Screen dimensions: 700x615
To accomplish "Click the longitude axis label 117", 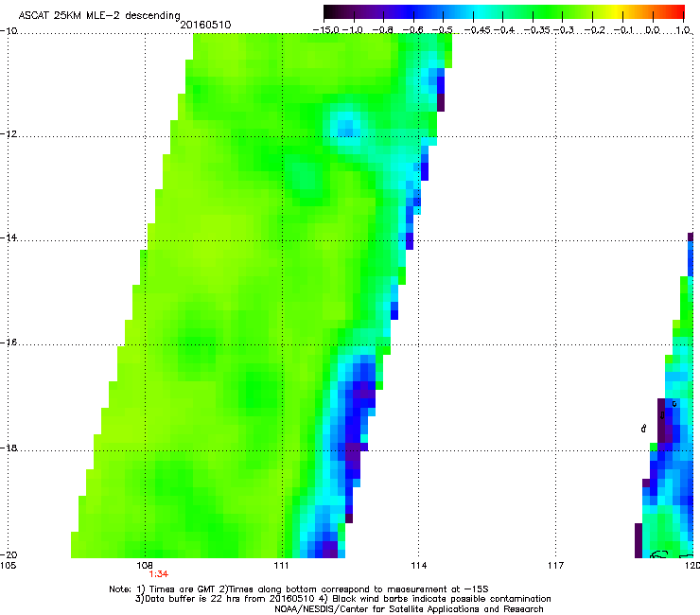I will 556,566.
